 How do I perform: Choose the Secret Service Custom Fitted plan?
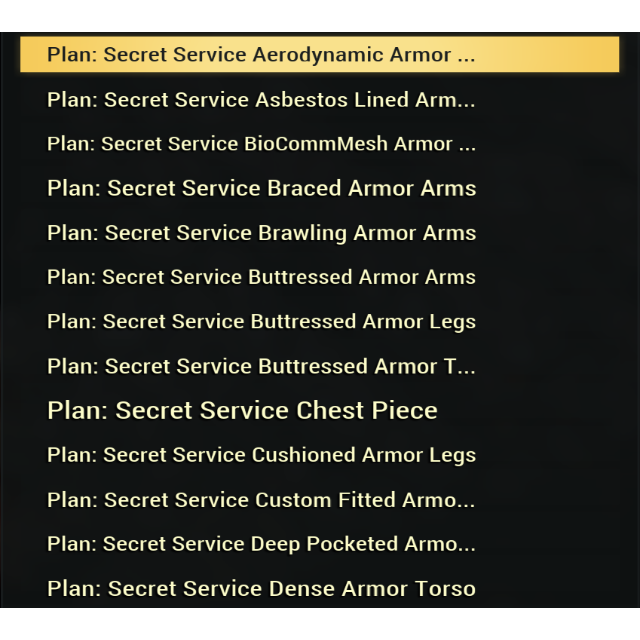pyautogui.click(x=261, y=499)
